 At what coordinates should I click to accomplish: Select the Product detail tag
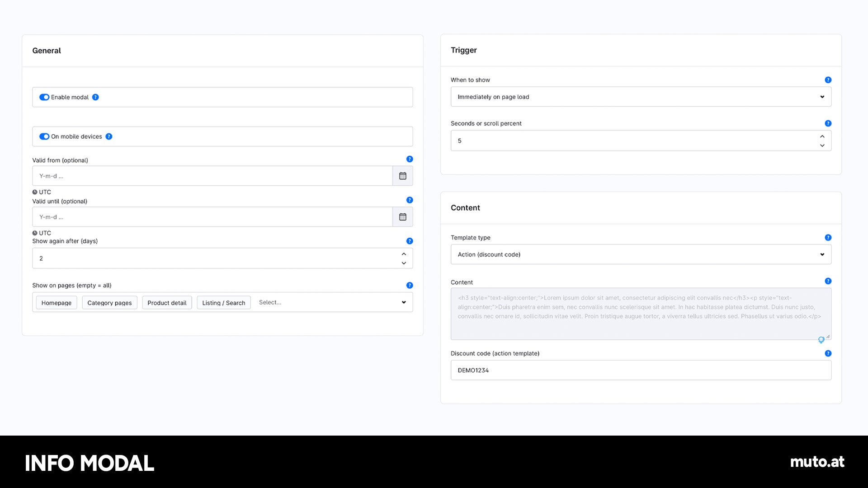(167, 303)
